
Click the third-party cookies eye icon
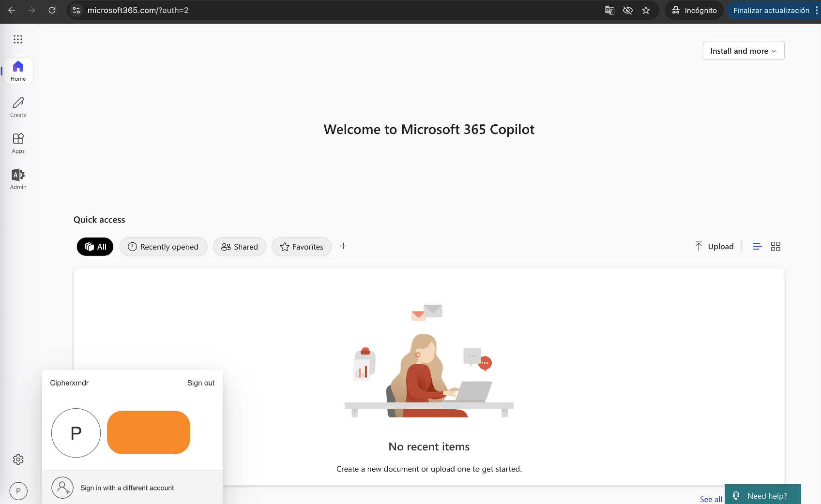[x=628, y=10]
